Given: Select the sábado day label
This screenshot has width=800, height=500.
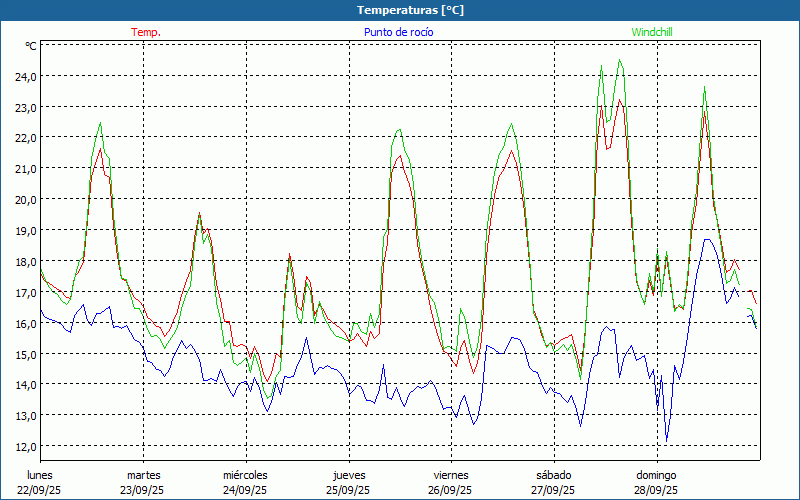Looking at the screenshot, I should click(553, 475).
